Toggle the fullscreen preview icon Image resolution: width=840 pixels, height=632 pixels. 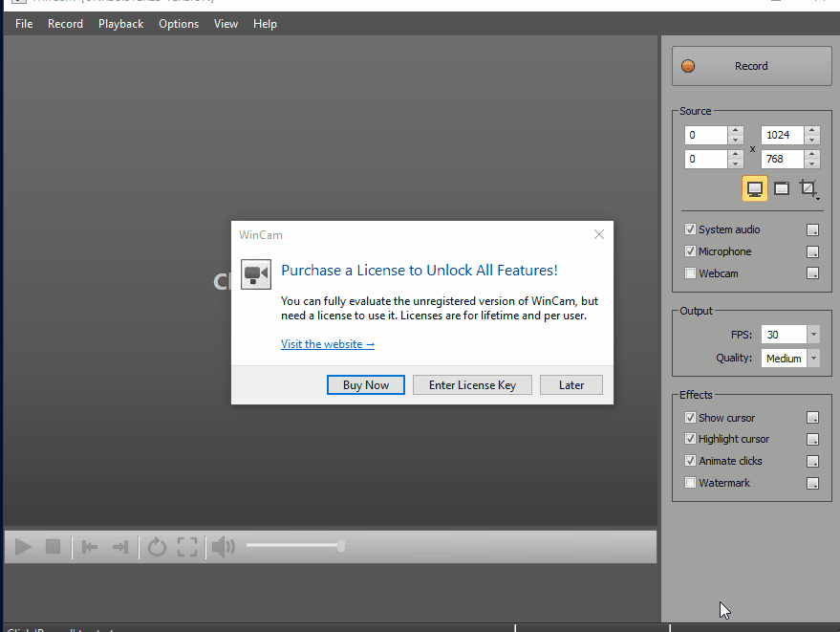(x=187, y=547)
